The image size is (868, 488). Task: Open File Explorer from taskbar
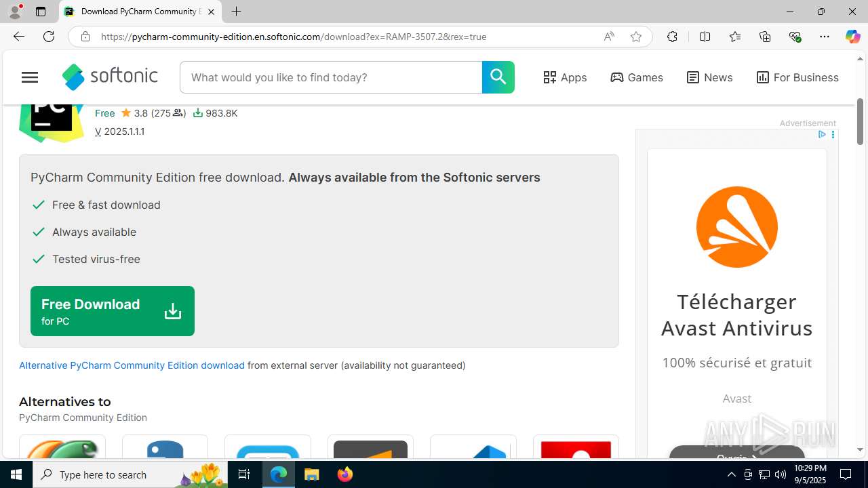[312, 474]
